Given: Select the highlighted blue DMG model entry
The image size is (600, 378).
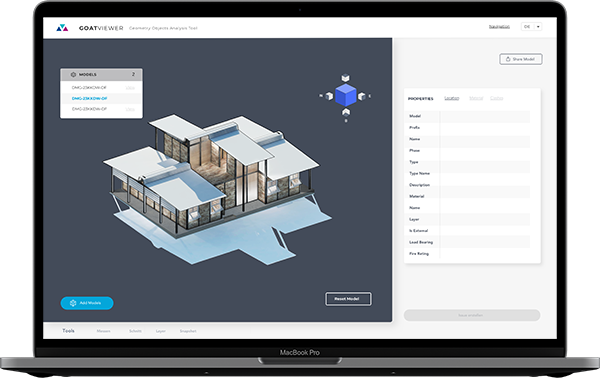Looking at the screenshot, I should point(90,98).
